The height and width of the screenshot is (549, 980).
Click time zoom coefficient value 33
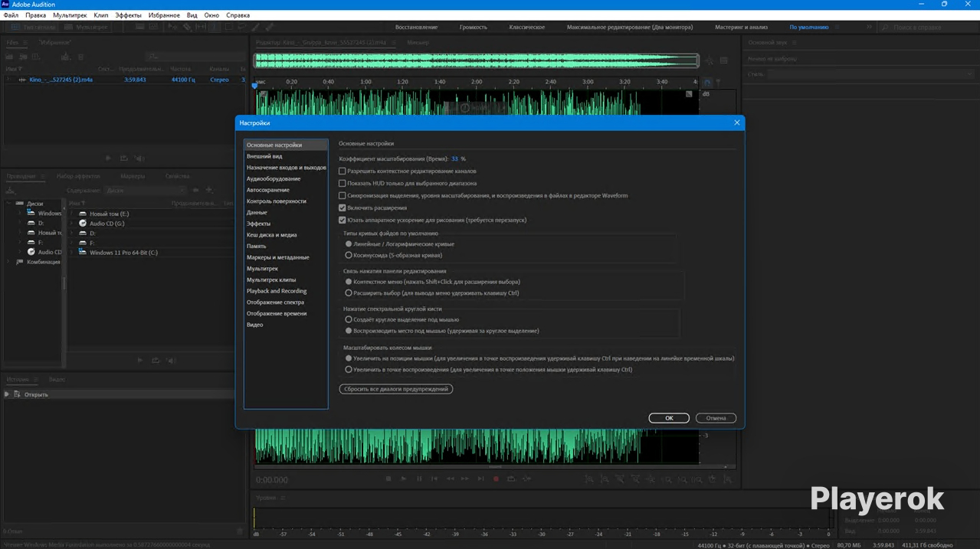[x=454, y=158]
